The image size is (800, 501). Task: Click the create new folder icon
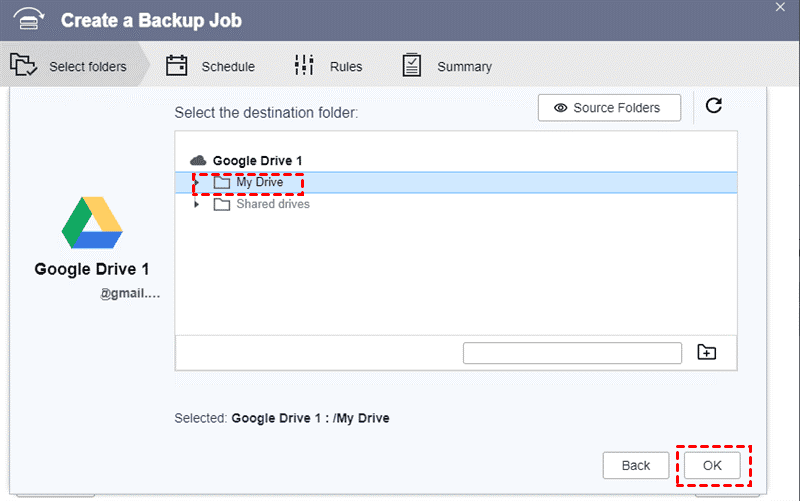click(707, 352)
